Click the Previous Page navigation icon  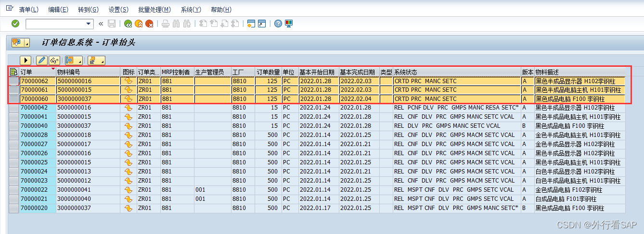(x=214, y=24)
